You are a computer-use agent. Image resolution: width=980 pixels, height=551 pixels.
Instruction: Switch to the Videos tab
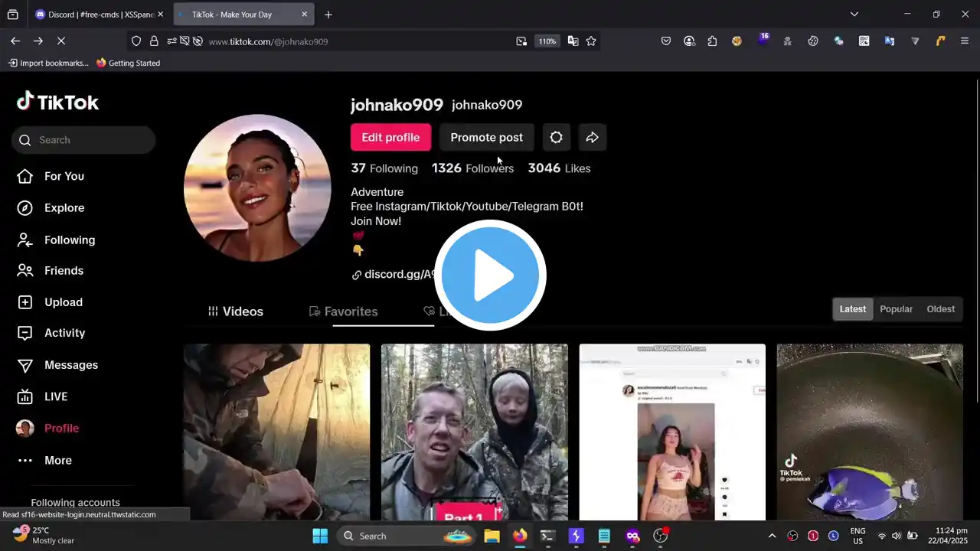236,311
